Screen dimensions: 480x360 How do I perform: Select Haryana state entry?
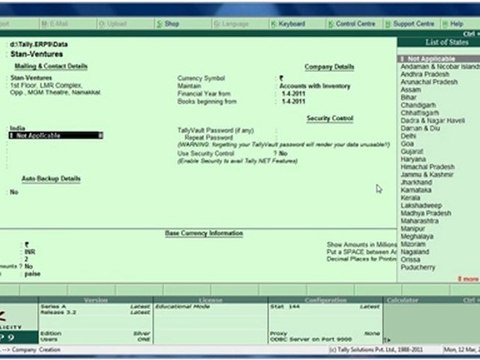tap(413, 159)
